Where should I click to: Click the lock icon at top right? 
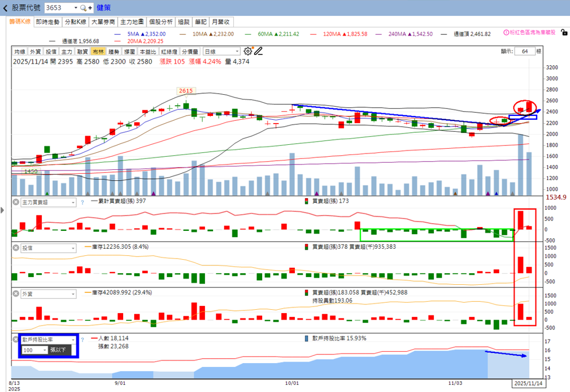(564, 32)
